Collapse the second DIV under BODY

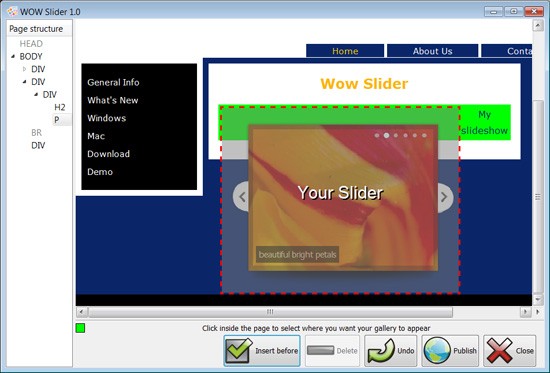[25, 82]
